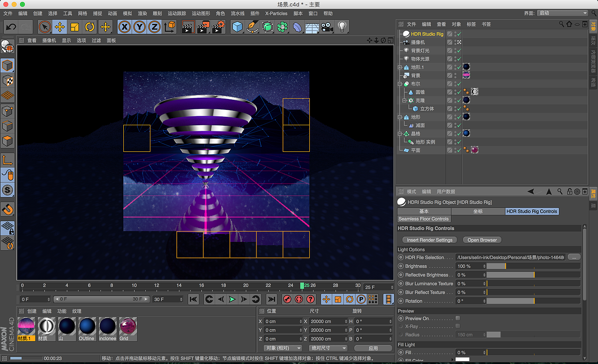Select the Rotate tool
Screen dimensions: 598x364
pos(90,27)
